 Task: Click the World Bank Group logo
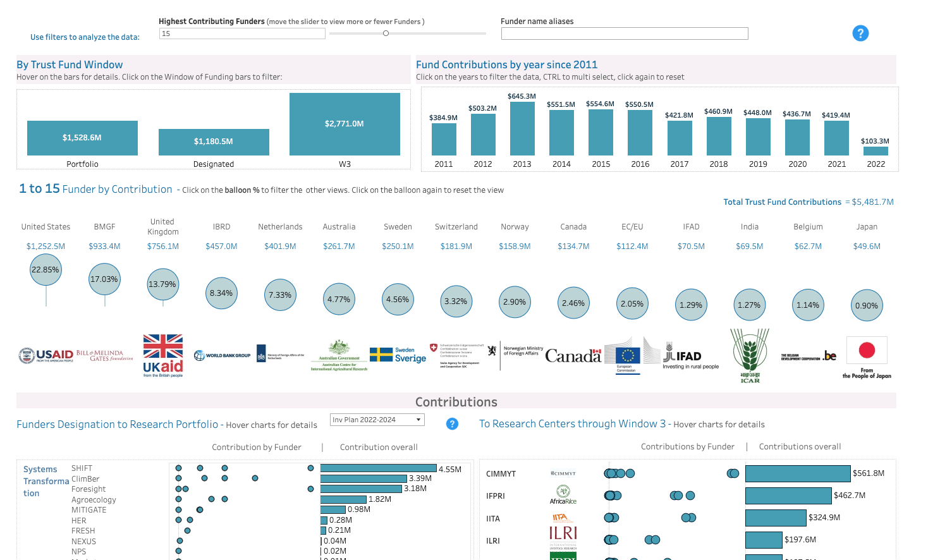click(222, 355)
